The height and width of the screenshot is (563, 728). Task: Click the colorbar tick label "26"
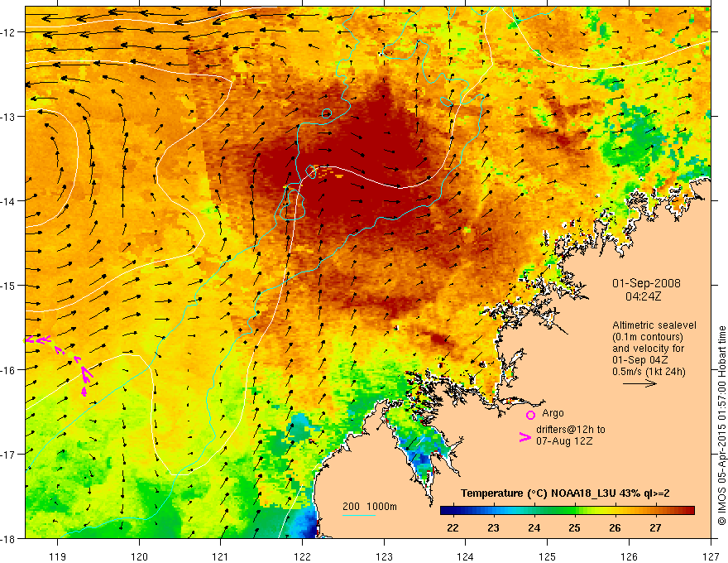615,528
